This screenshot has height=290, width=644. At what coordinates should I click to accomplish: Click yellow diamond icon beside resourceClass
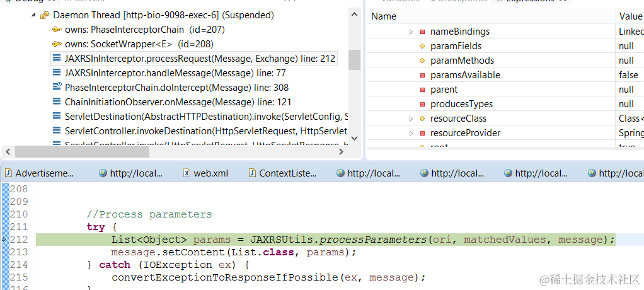[x=422, y=119]
